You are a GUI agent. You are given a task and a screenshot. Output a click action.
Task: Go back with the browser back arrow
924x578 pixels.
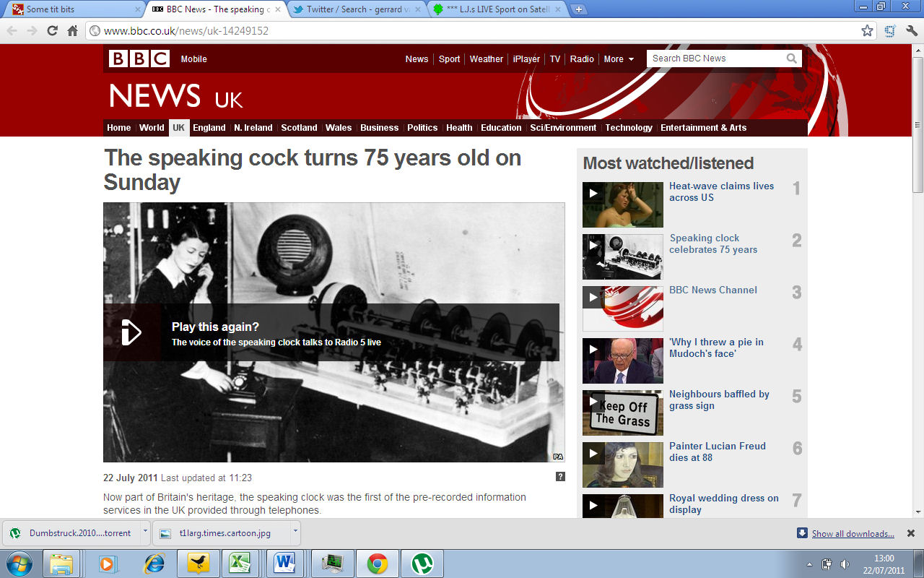pos(12,31)
